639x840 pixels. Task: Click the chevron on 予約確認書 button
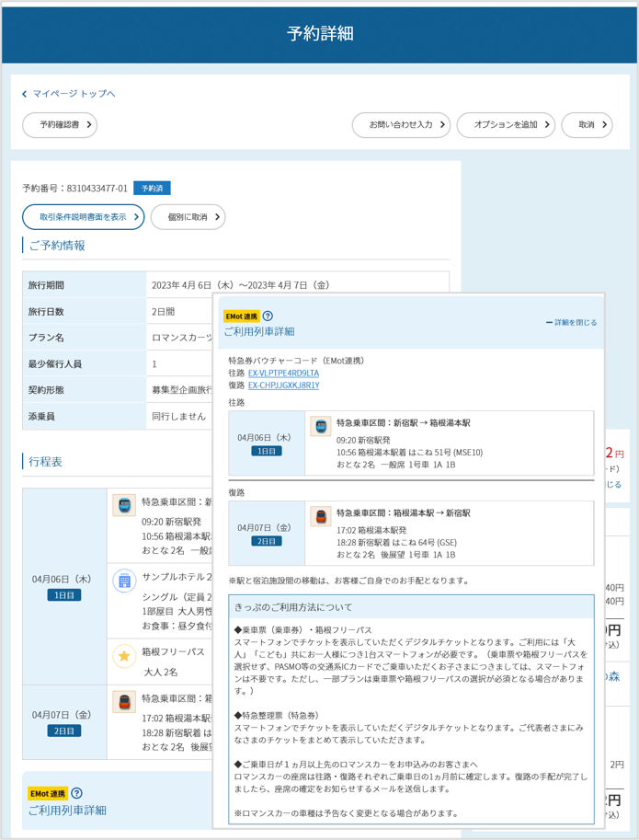[89, 125]
